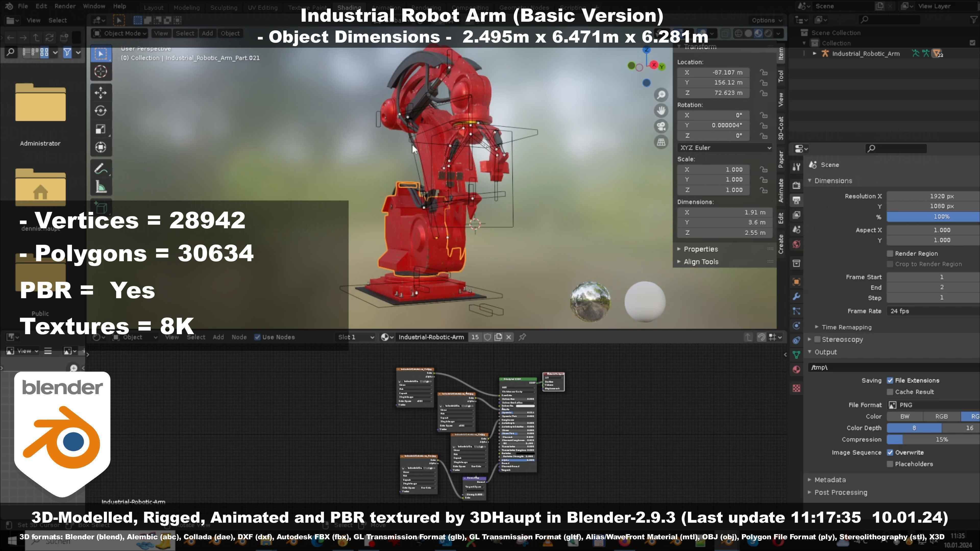The height and width of the screenshot is (551, 980).
Task: Pick the Rotate tool in viewport toolbar
Action: point(101,111)
